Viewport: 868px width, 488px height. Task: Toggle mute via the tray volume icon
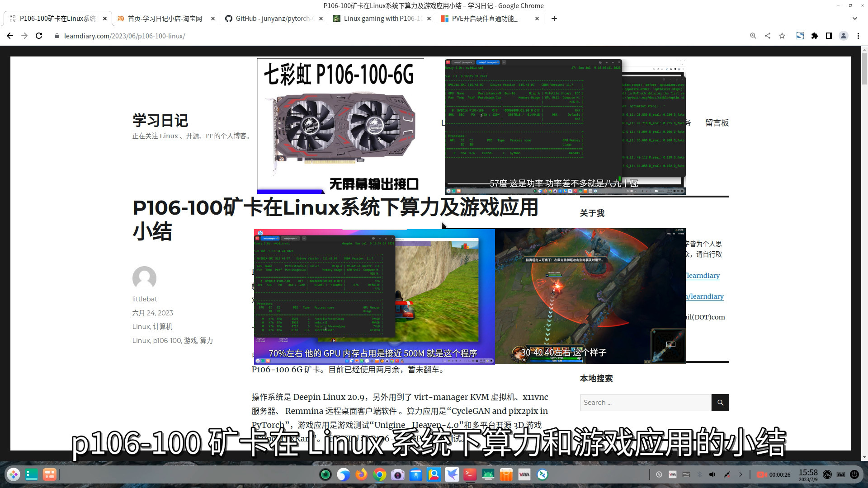click(712, 474)
